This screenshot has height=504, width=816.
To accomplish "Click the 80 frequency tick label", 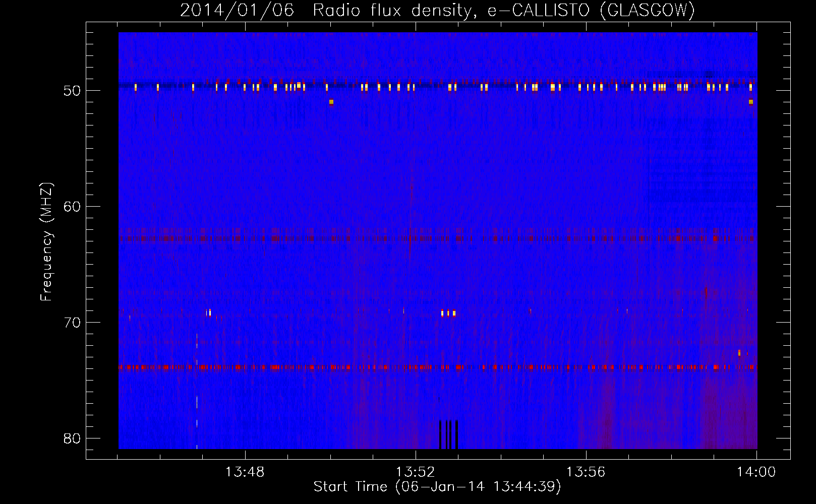I will (x=73, y=438).
